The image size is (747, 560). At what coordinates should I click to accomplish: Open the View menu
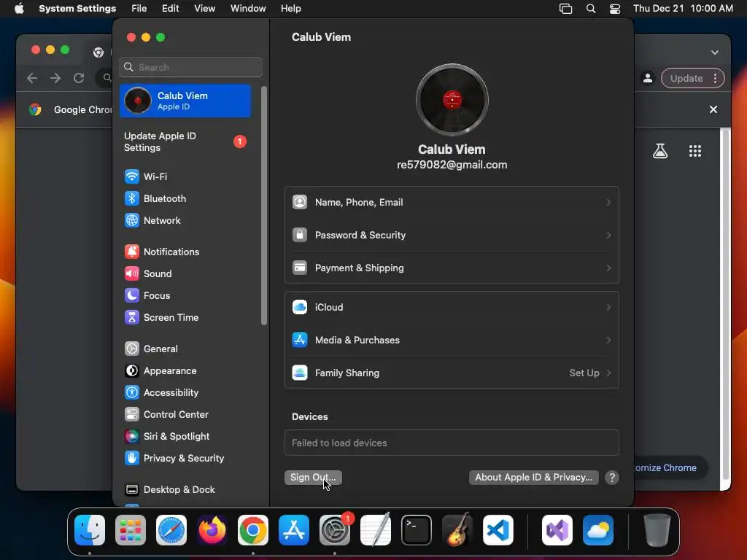tap(204, 9)
